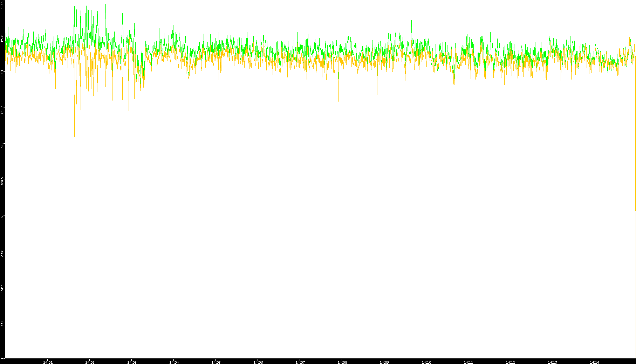
Task: Select the 14:06 time axis label
Action: coord(258,362)
